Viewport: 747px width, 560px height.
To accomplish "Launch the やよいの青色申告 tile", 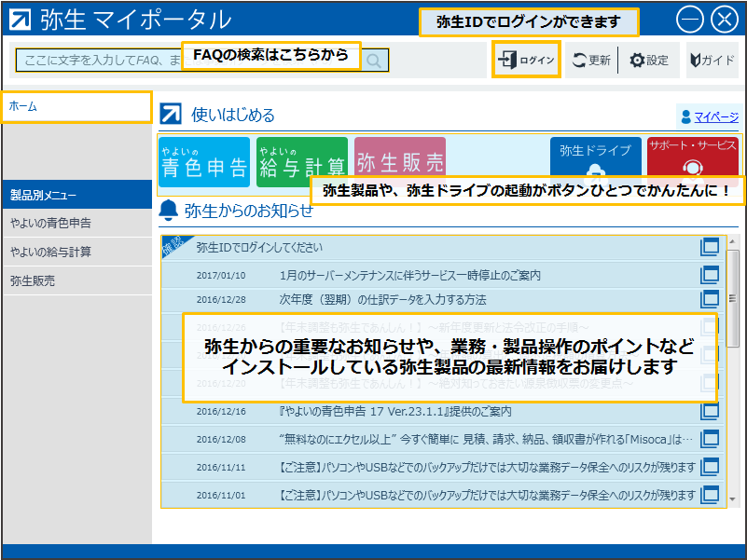I will point(204,162).
